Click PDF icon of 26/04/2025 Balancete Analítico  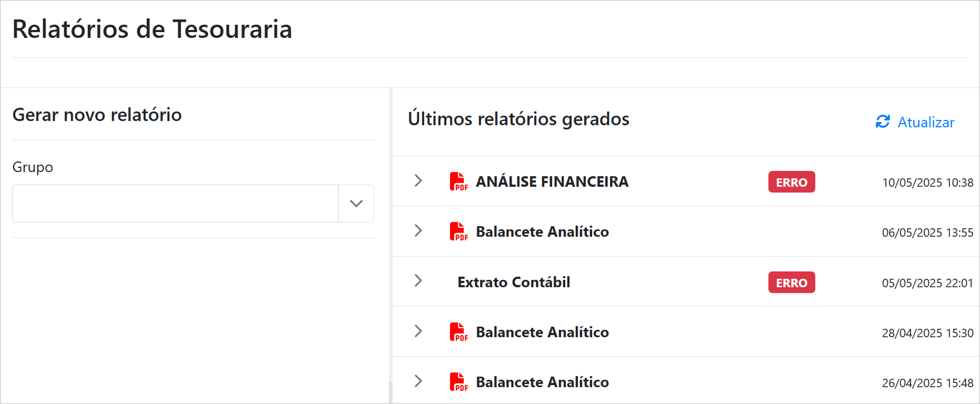(x=458, y=382)
